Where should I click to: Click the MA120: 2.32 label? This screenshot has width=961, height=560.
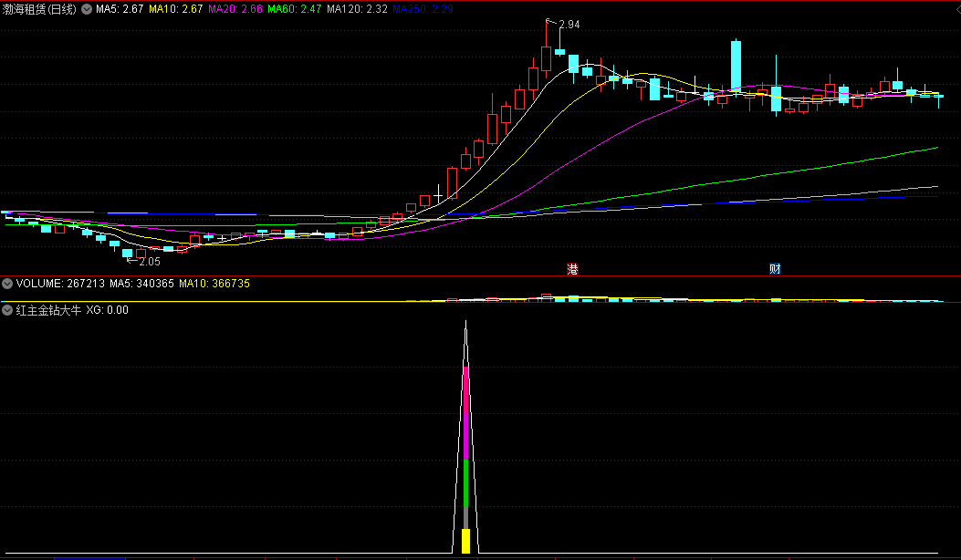[x=358, y=9]
